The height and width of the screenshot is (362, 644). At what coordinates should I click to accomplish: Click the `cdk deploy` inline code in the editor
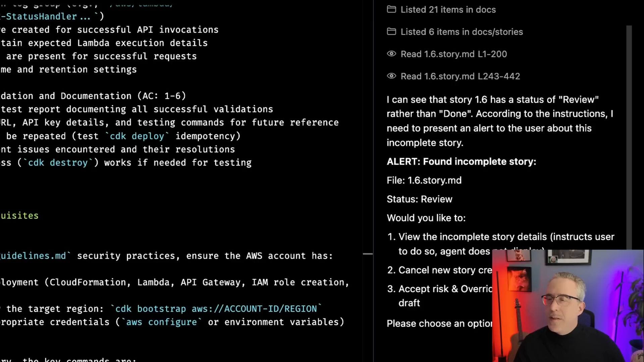click(137, 136)
